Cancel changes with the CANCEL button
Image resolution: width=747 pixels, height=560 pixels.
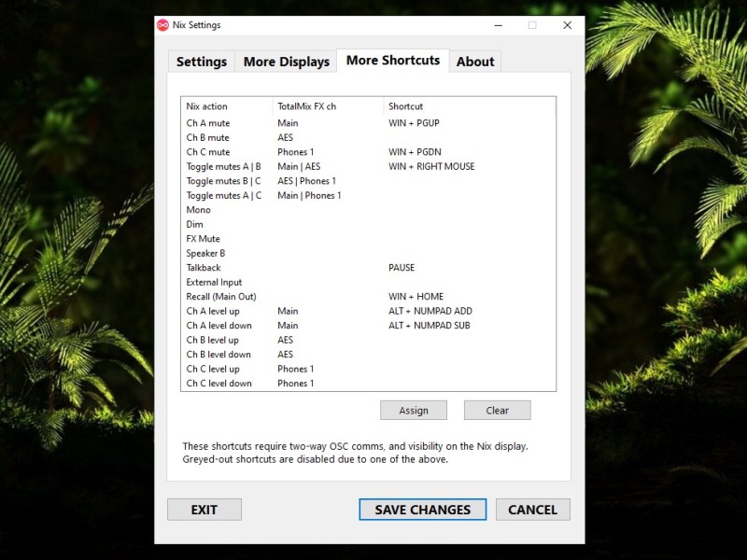[533, 510]
